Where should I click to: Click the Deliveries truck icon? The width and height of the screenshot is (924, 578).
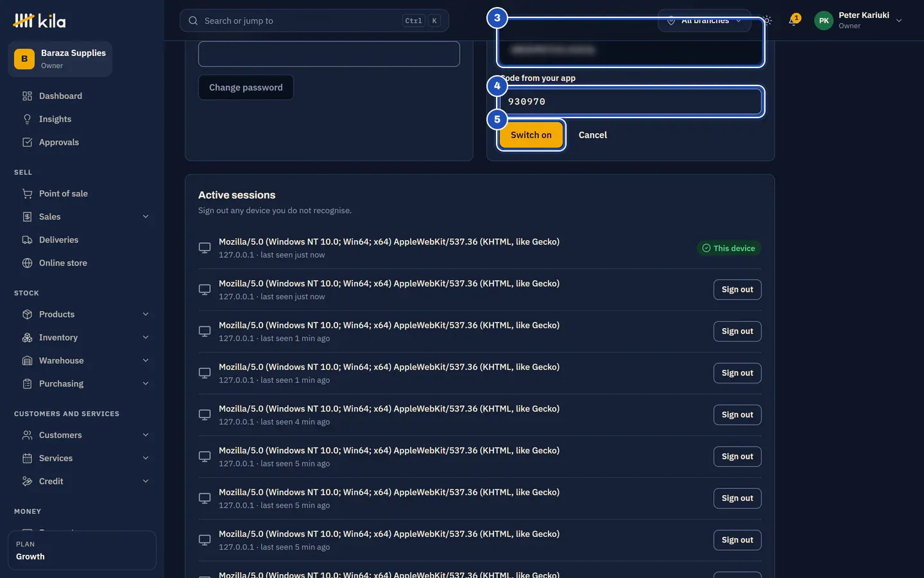pyautogui.click(x=27, y=240)
